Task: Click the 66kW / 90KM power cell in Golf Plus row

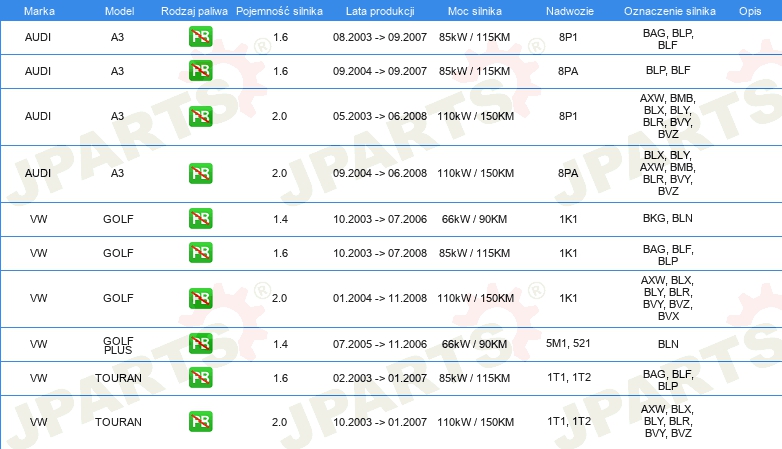Action: click(x=474, y=344)
